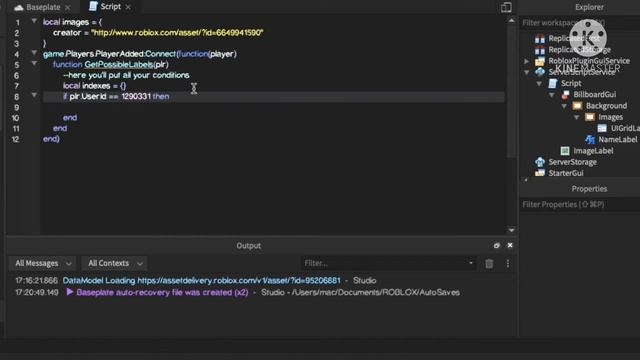Collapse the Script tree arrow

coord(539,83)
